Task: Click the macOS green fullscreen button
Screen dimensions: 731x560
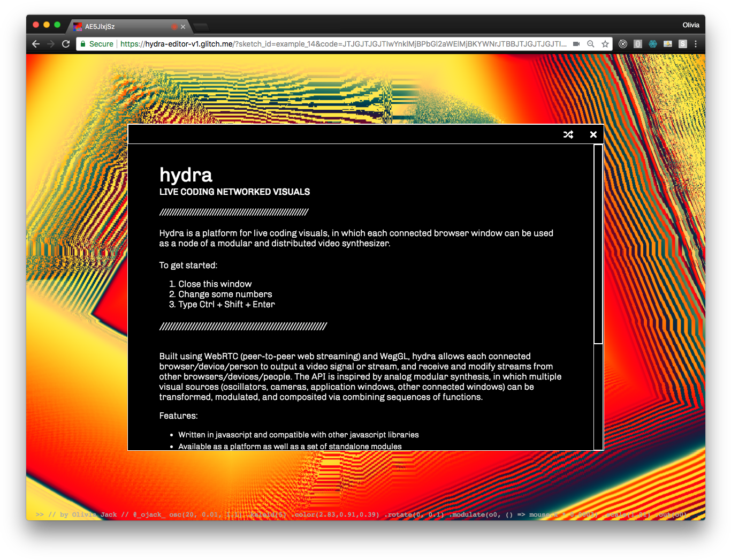Action: pyautogui.click(x=57, y=25)
